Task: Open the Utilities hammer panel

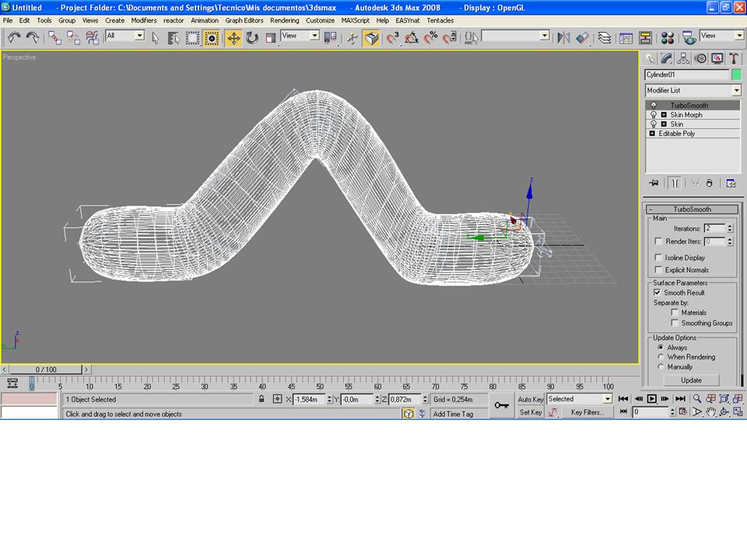Action: click(734, 58)
